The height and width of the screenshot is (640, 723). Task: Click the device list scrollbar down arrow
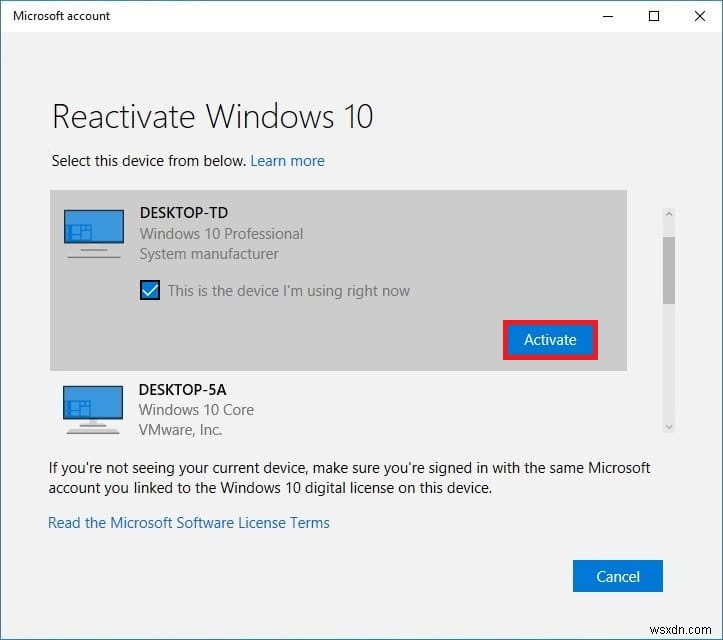(x=669, y=427)
